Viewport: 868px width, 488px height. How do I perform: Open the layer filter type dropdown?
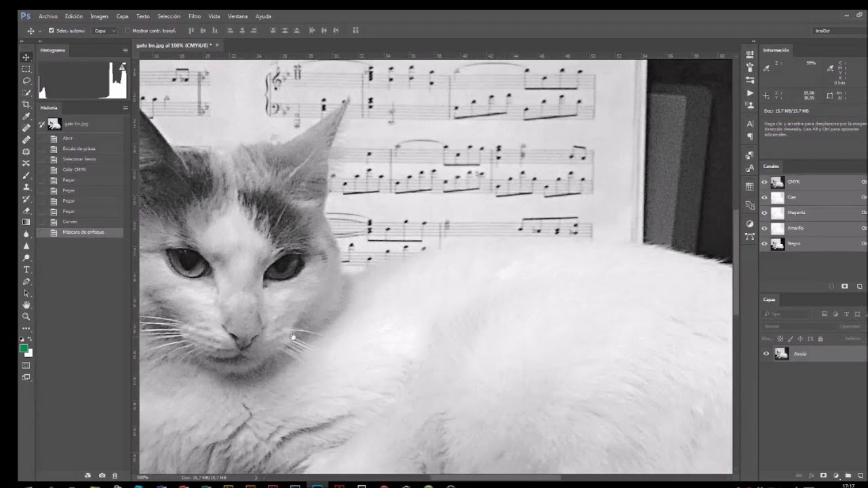pyautogui.click(x=787, y=314)
